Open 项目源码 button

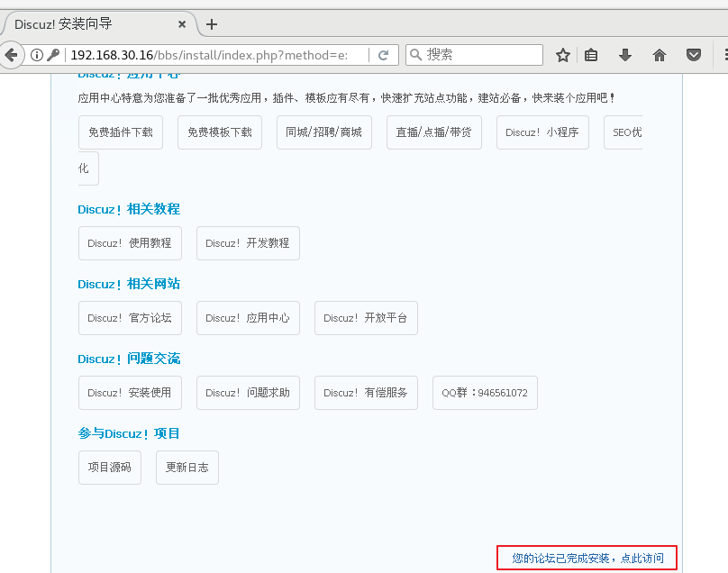coord(110,468)
